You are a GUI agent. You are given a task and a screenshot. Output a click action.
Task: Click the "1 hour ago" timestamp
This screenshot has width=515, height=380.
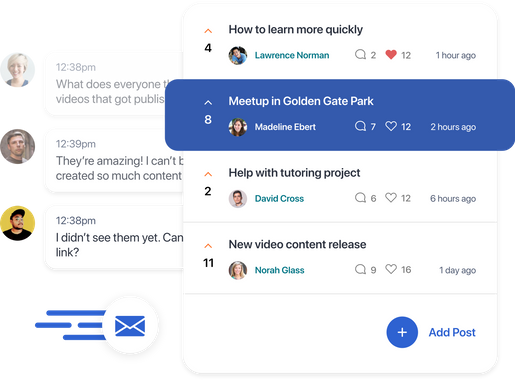tap(456, 55)
